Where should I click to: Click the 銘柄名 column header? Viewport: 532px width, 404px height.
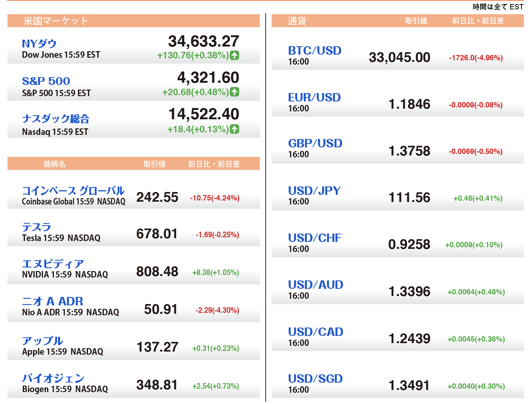(x=55, y=164)
